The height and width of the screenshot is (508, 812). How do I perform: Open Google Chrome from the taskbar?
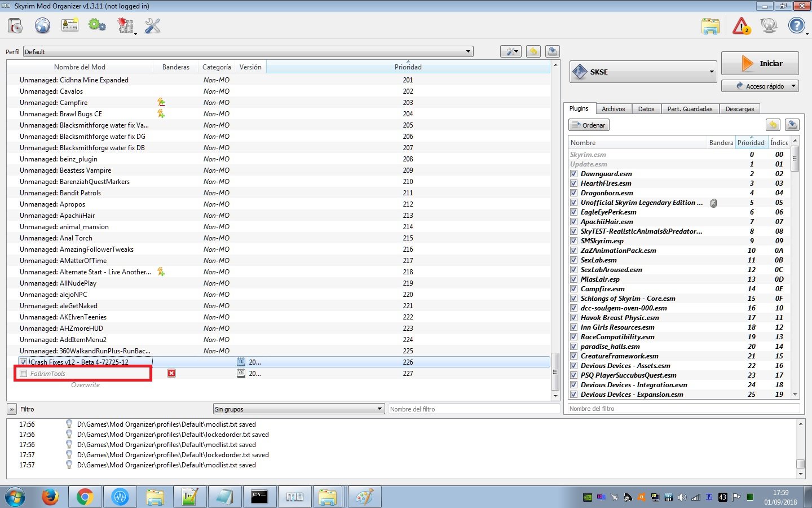pyautogui.click(x=85, y=497)
